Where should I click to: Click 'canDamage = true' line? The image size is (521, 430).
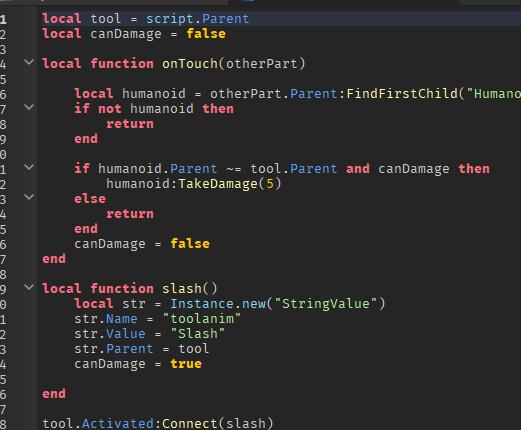(138, 364)
